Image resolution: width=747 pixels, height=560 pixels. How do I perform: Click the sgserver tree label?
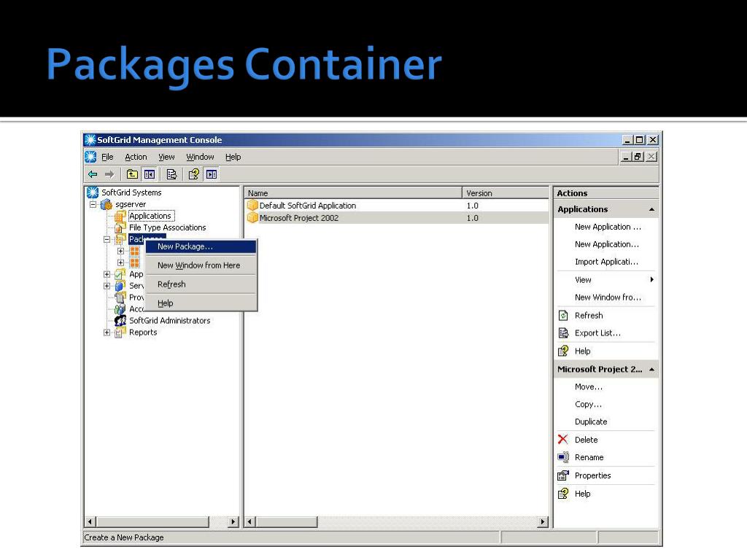pyautogui.click(x=131, y=204)
